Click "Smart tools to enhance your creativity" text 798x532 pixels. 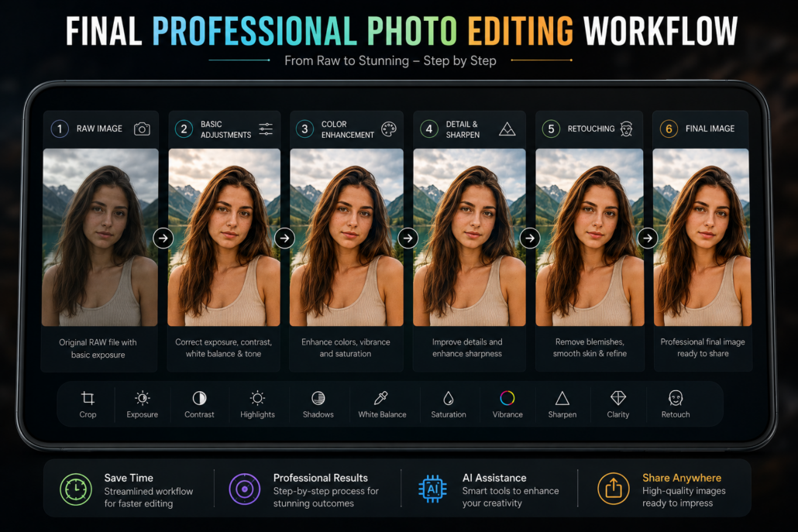pos(511,497)
